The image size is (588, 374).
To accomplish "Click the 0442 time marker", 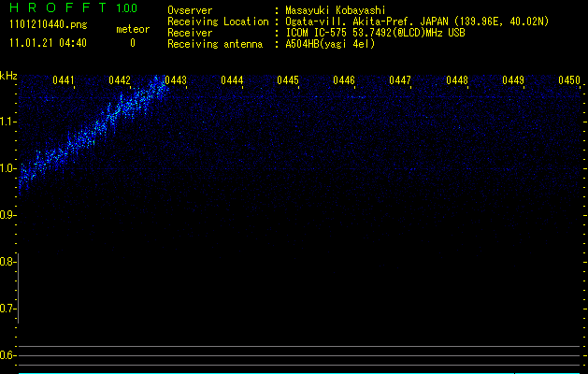I will (120, 80).
